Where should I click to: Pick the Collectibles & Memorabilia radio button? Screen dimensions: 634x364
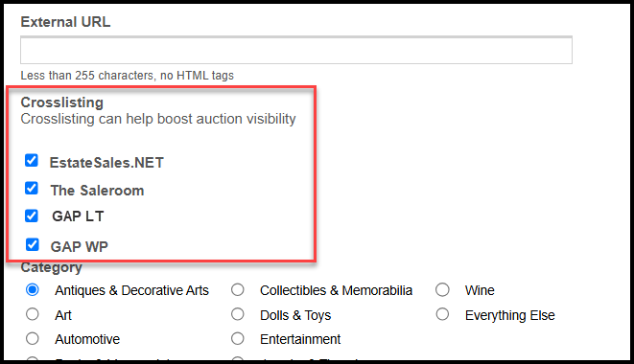238,289
